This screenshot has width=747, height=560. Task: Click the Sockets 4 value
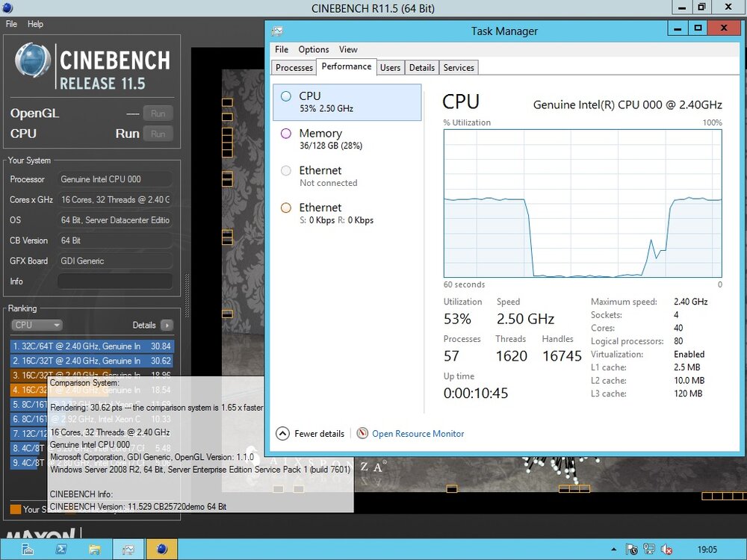click(x=676, y=315)
